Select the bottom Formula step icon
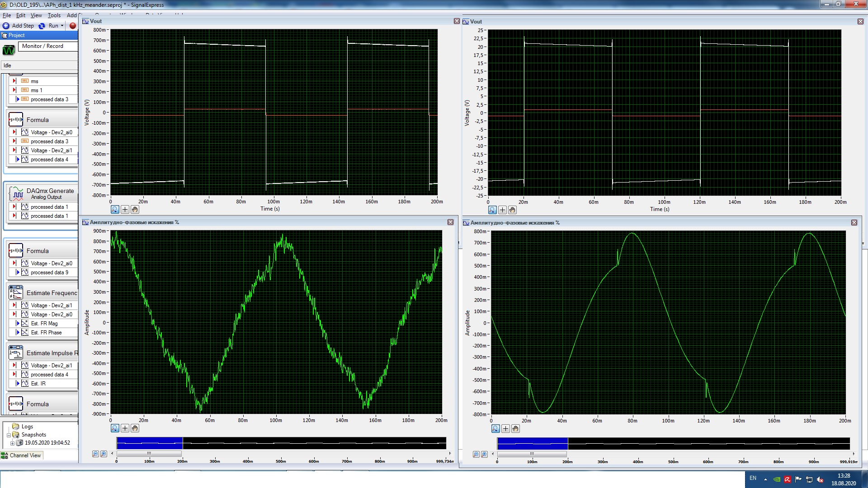 pos(16,404)
